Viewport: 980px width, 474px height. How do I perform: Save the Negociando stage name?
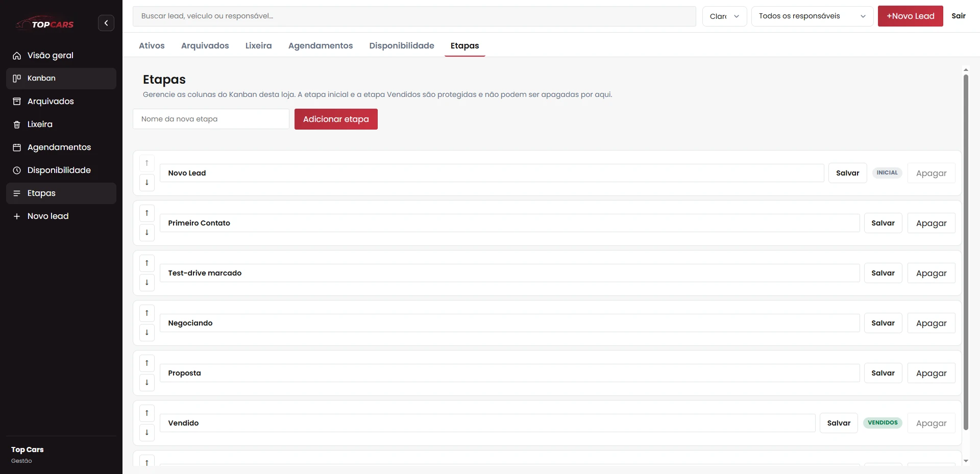tap(883, 323)
